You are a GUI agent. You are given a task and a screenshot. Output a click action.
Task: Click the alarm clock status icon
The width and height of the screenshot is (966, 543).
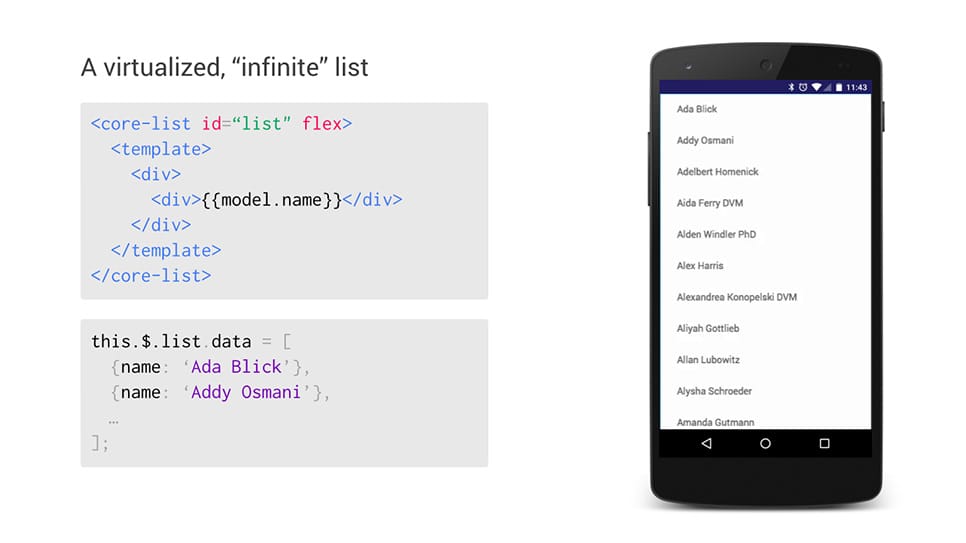click(803, 88)
